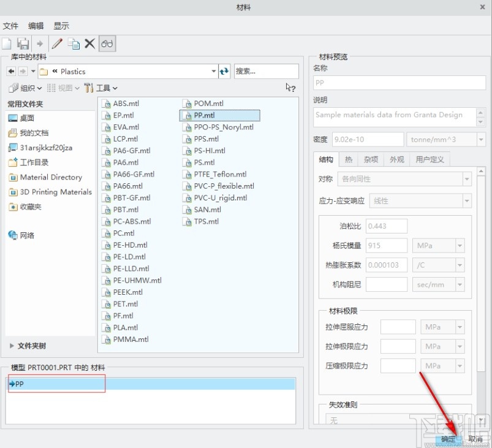Select 桌面 in common folders
Screen dimensions: 492x448
point(21,118)
